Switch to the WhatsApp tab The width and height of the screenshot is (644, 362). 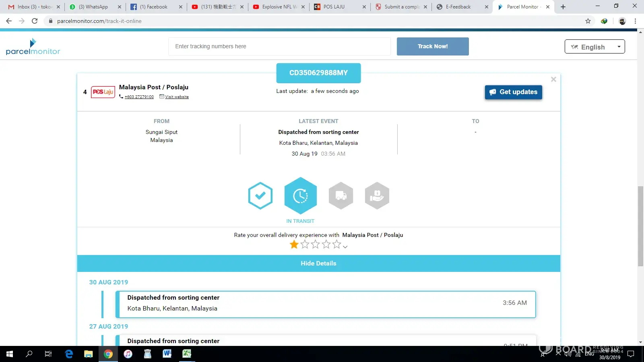95,7
